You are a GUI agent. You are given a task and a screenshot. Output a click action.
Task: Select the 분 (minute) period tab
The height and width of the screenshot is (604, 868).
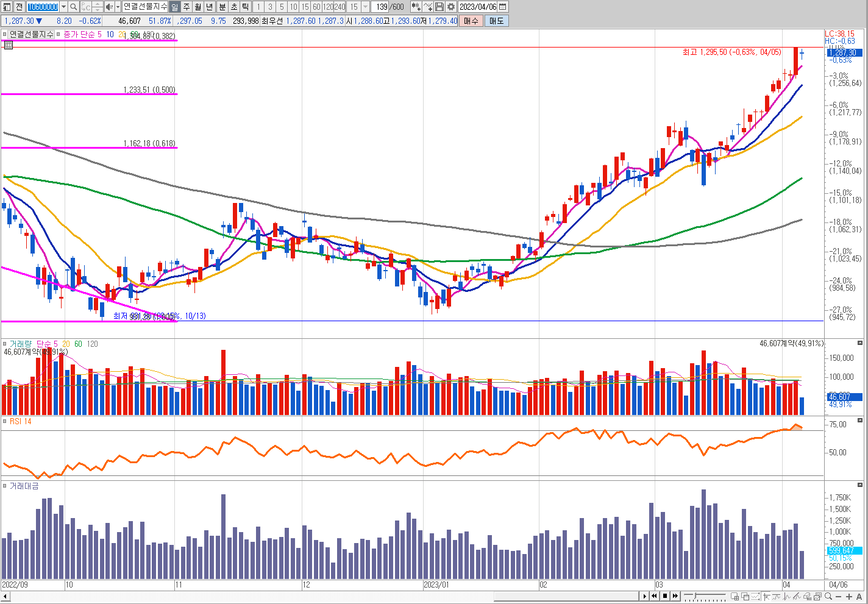222,7
